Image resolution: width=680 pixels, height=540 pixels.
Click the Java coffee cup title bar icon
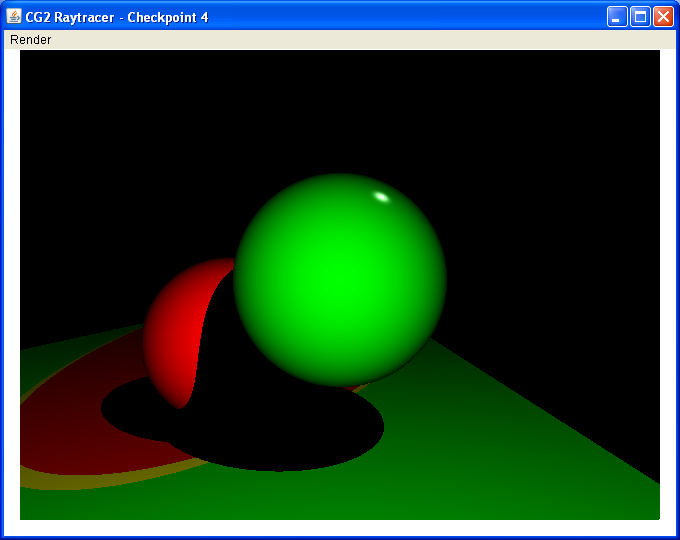[14, 17]
